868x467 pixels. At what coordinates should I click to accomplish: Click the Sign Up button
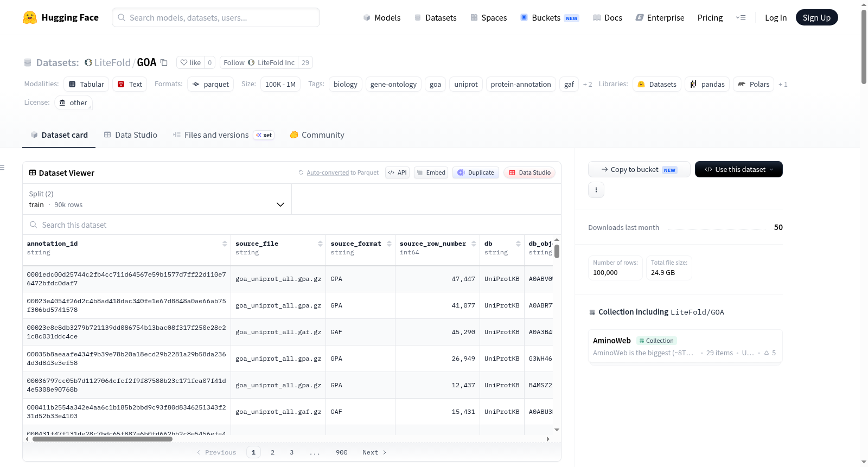(816, 17)
